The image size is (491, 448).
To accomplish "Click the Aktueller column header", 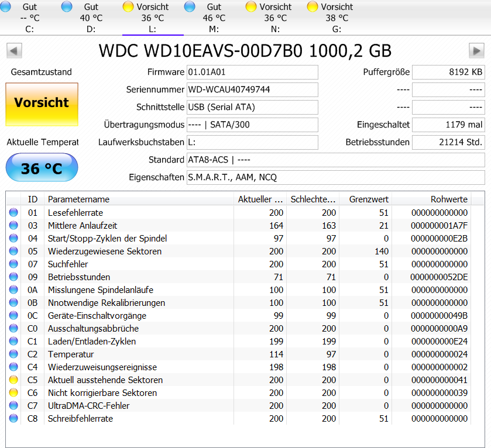I will 260,199.
